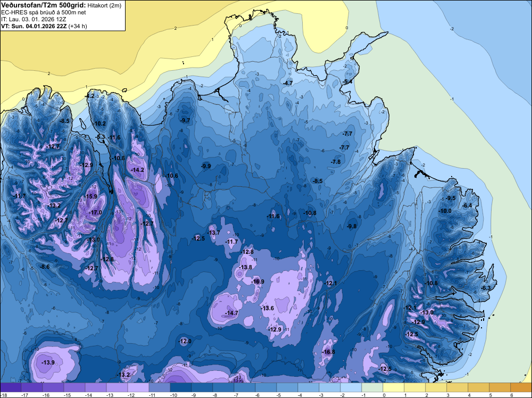Screen dimensions: 532x398
Task: Click the "Hitakort (2m)" label in header
Action: (104, 5)
